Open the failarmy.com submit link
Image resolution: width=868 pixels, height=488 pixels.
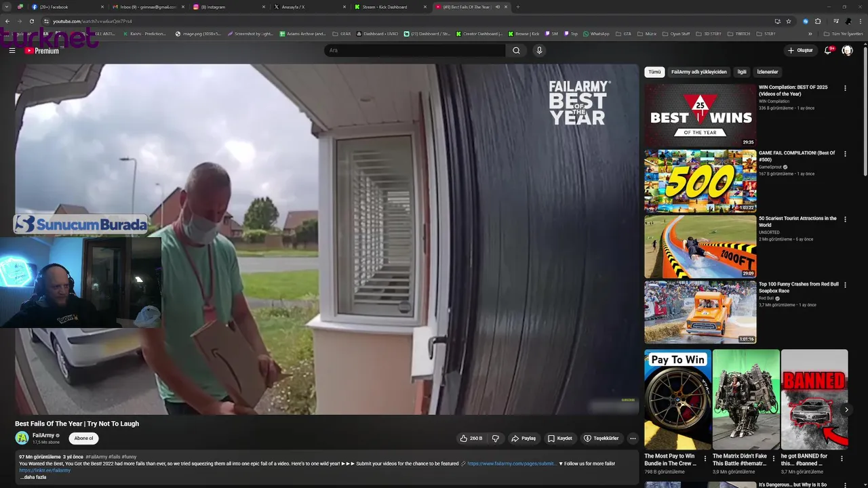pos(511,464)
